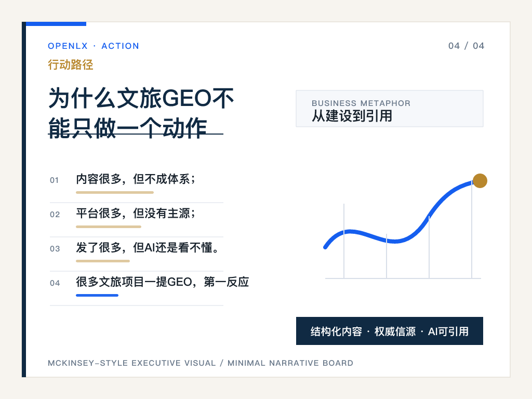Screen dimensions: 532x399
Task: Click the '行动路径' subtitle
Action: (x=71, y=64)
